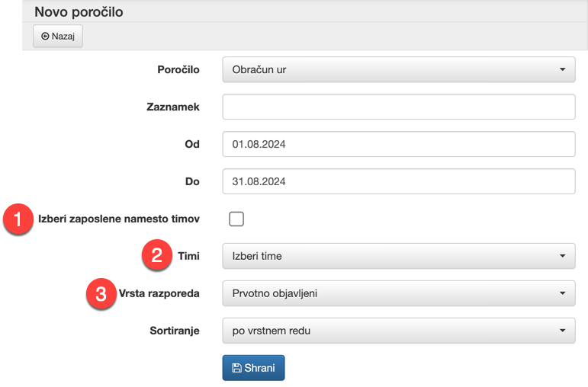Click the red marker numbered 2

(x=156, y=255)
